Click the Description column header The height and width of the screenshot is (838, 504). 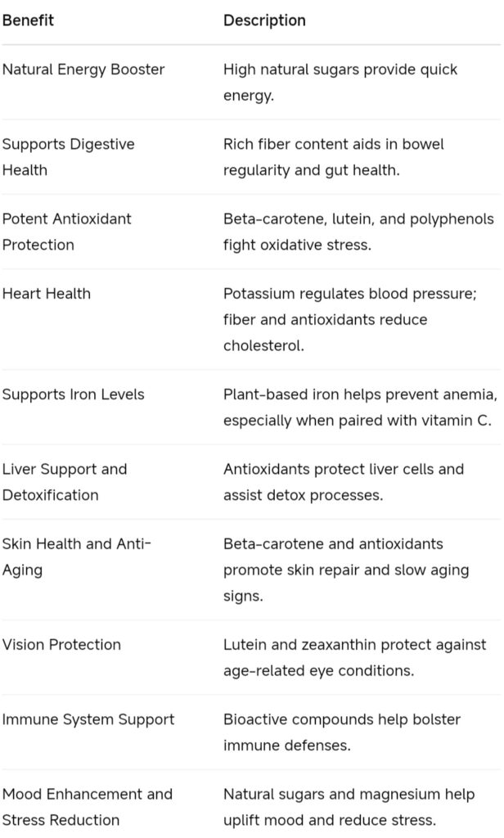click(264, 20)
